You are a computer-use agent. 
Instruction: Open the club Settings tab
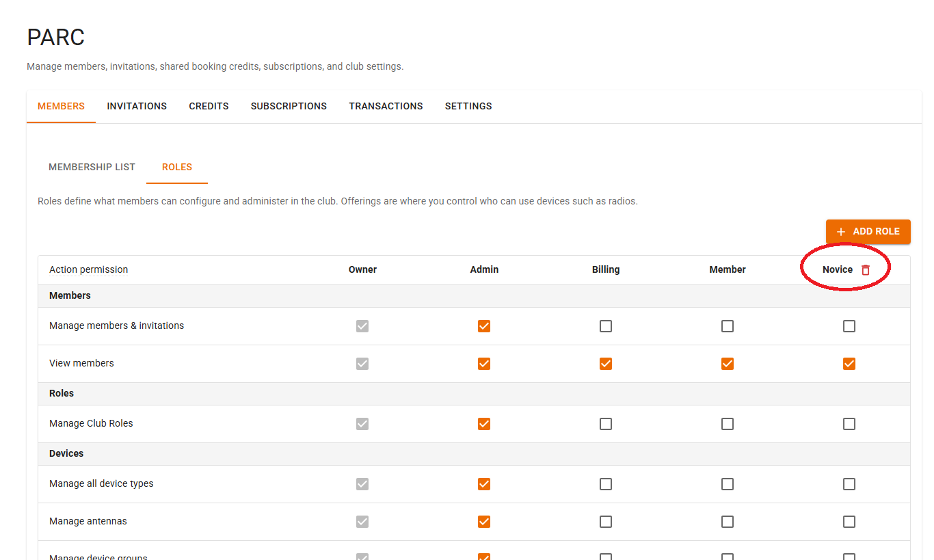click(468, 106)
